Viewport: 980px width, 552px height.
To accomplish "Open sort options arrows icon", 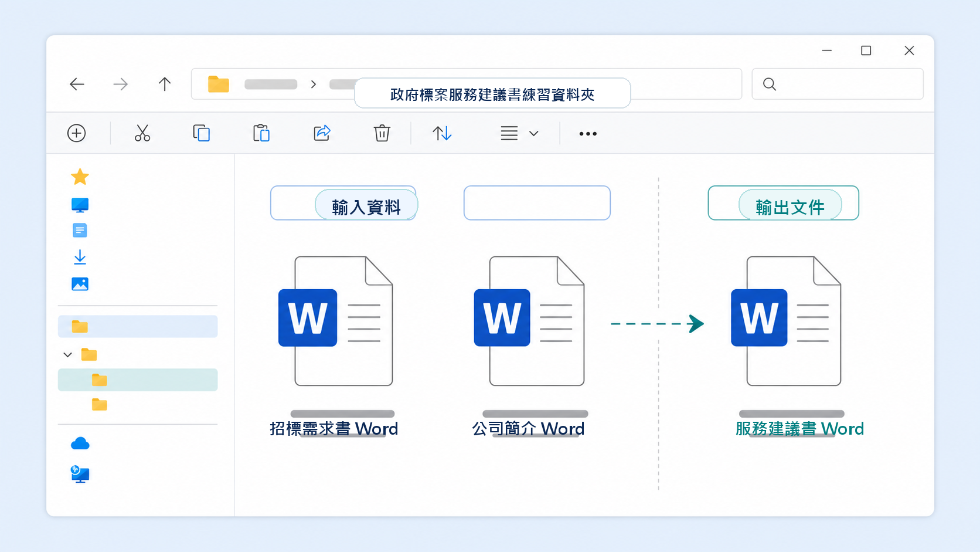I will tap(442, 133).
